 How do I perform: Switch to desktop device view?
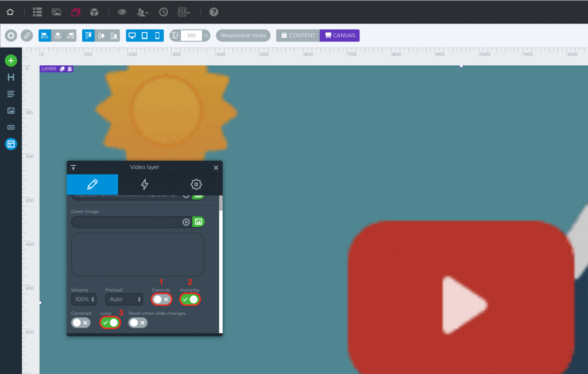pos(132,36)
